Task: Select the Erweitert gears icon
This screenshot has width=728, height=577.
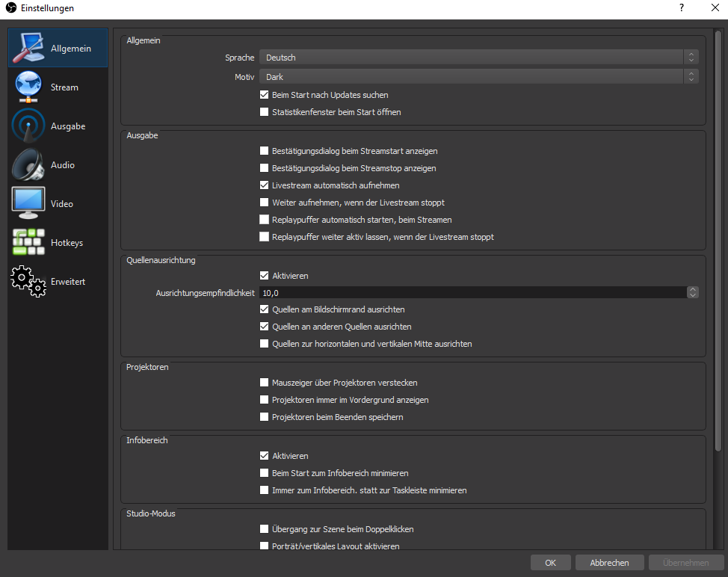Action: point(28,282)
